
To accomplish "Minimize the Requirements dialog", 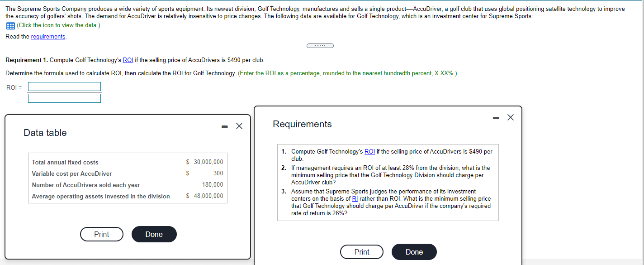I will (496, 118).
